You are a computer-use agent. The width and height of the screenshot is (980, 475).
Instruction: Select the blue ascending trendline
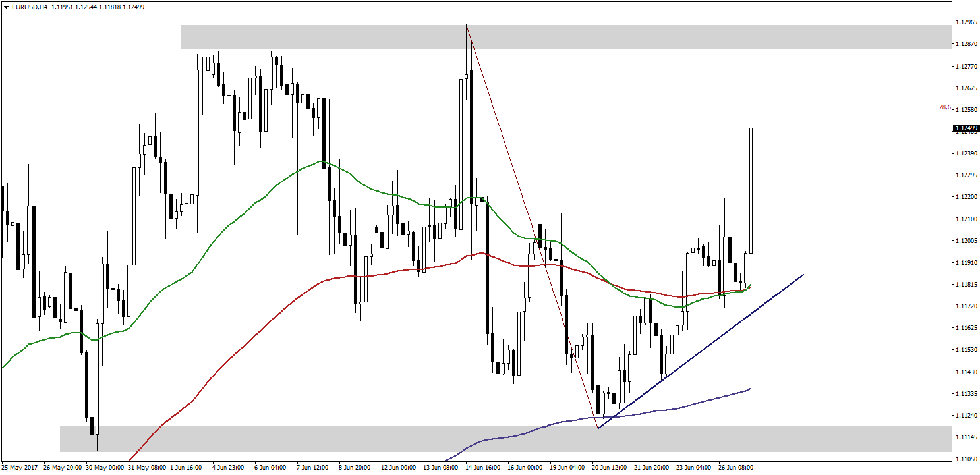pyautogui.click(x=701, y=351)
